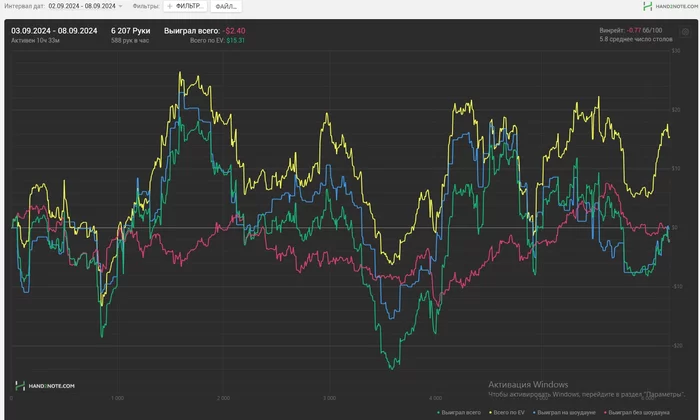Click the pink 'Выиграл без шоудауна' legend dot

pos(605,412)
